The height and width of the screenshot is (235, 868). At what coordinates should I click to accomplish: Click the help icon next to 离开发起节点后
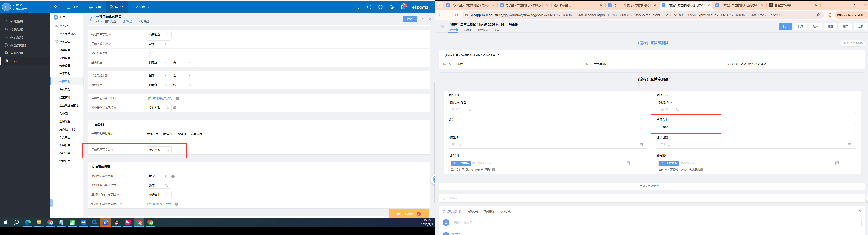click(178, 99)
